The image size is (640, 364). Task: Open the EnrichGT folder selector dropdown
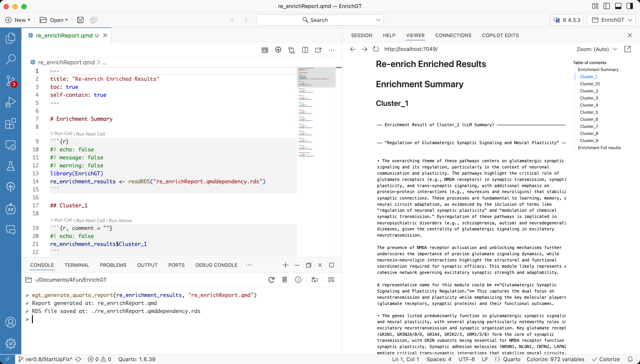(611, 20)
